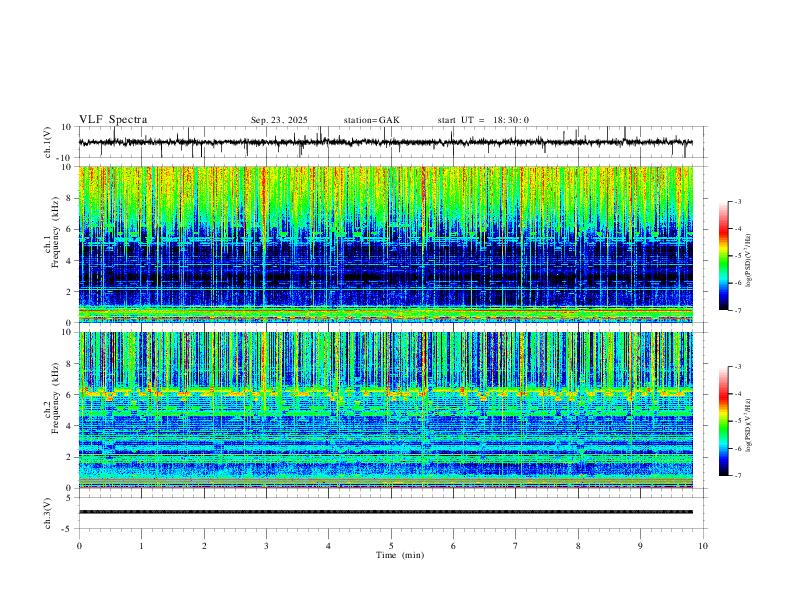The height and width of the screenshot is (612, 792).
Task: Click the ch.2 spectrogram panel
Action: [x=386, y=410]
